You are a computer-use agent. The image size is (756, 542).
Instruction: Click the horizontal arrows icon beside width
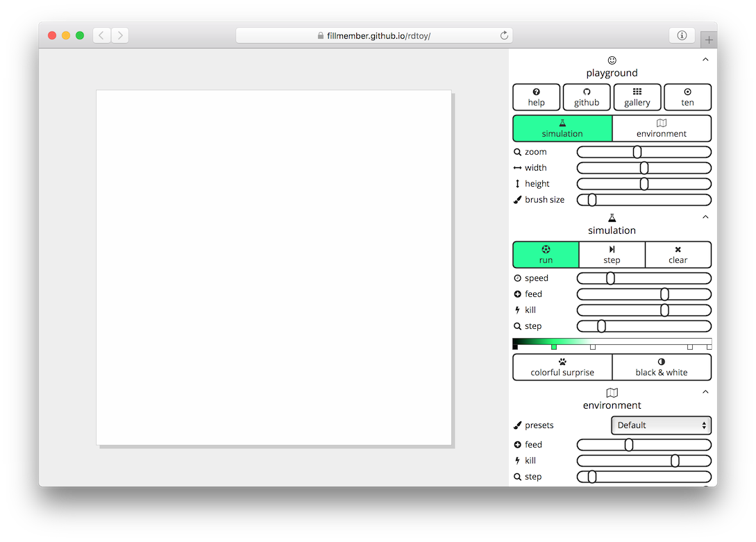click(517, 168)
